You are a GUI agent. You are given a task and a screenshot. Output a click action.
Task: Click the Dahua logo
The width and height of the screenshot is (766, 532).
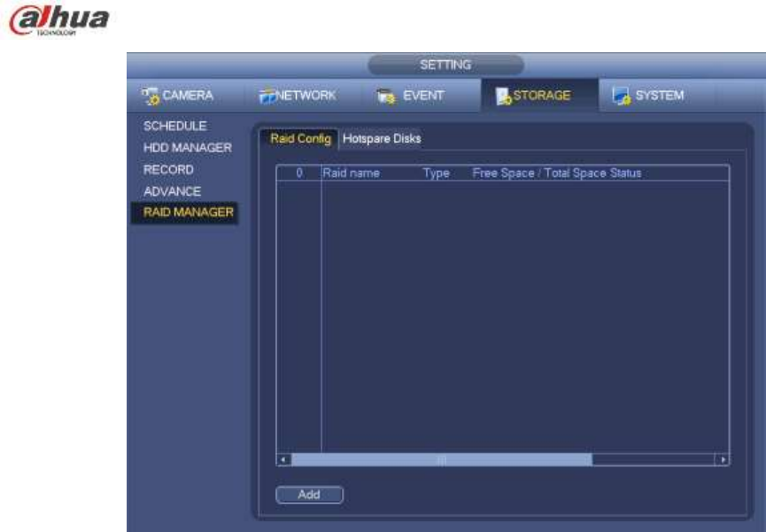click(58, 20)
